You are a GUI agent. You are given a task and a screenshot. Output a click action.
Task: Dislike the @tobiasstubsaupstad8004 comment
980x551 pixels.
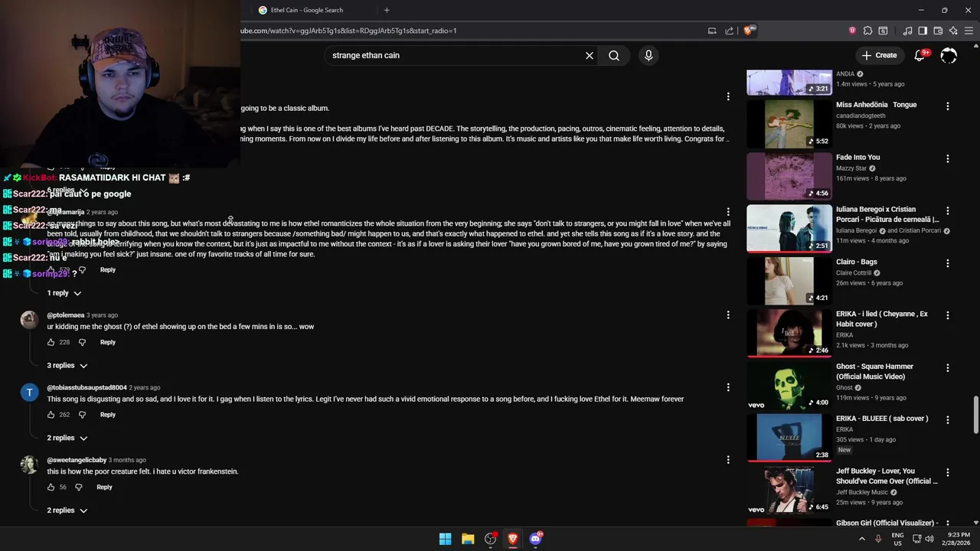coord(82,415)
